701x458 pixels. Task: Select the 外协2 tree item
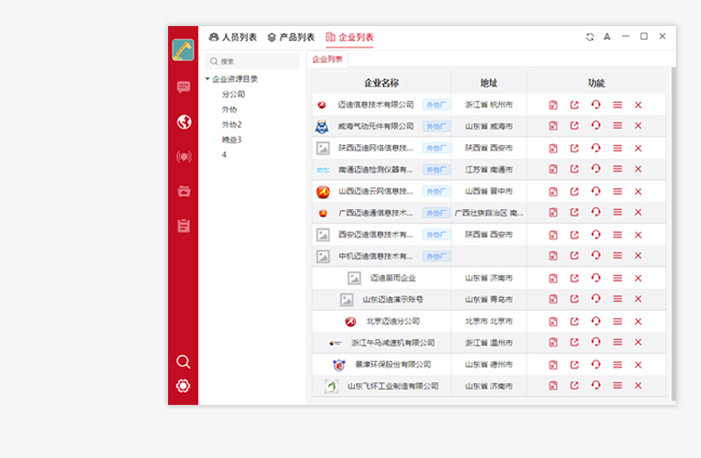pos(232,125)
